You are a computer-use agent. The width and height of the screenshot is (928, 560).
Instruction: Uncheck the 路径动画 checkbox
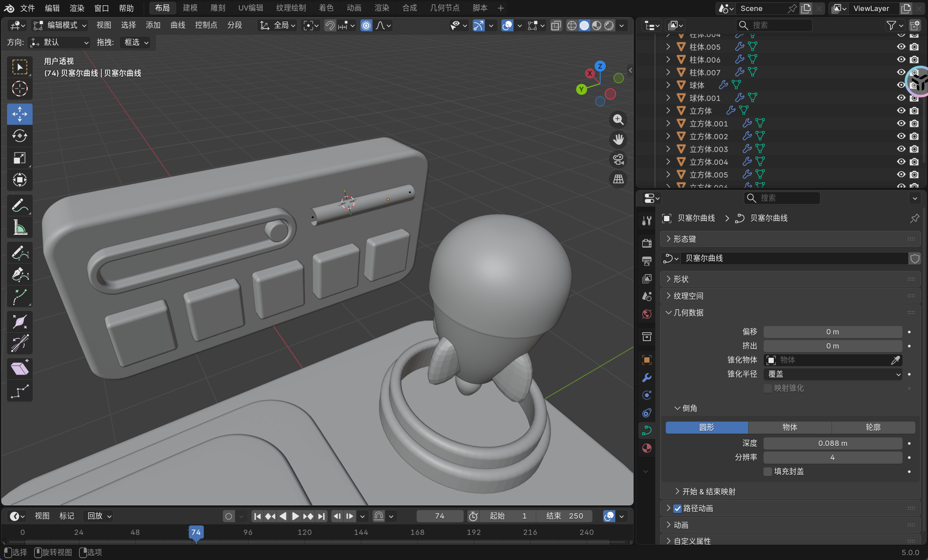coord(678,508)
